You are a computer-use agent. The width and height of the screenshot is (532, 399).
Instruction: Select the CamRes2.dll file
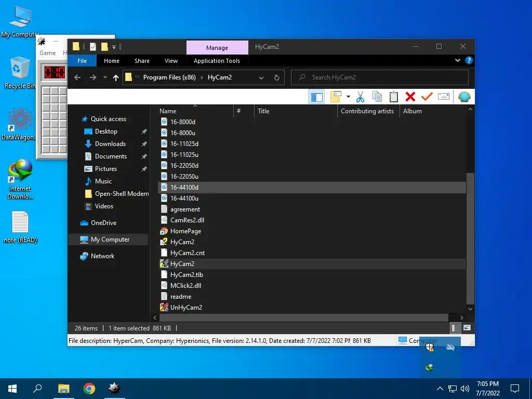click(187, 220)
